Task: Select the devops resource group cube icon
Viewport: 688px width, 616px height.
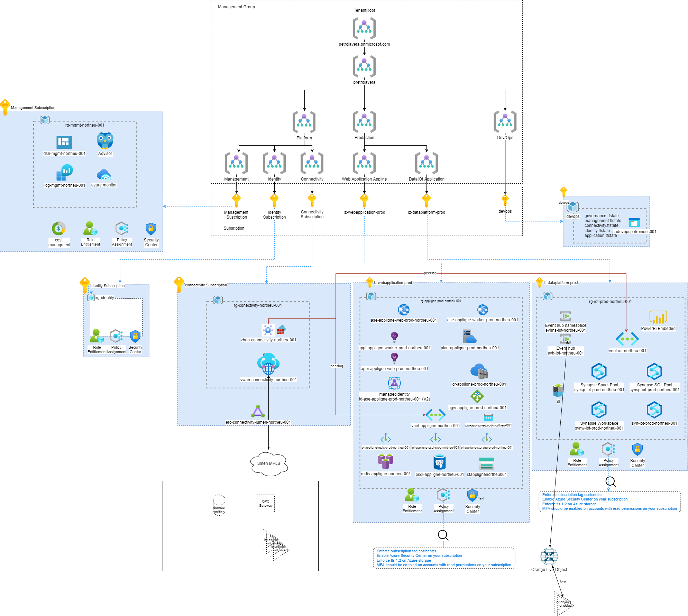Action: 572,207
